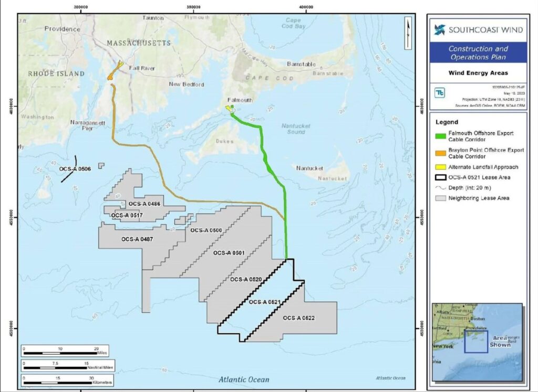Click the 'Narragansett Pier' label
This screenshot has width=538, height=392.
(x=88, y=125)
